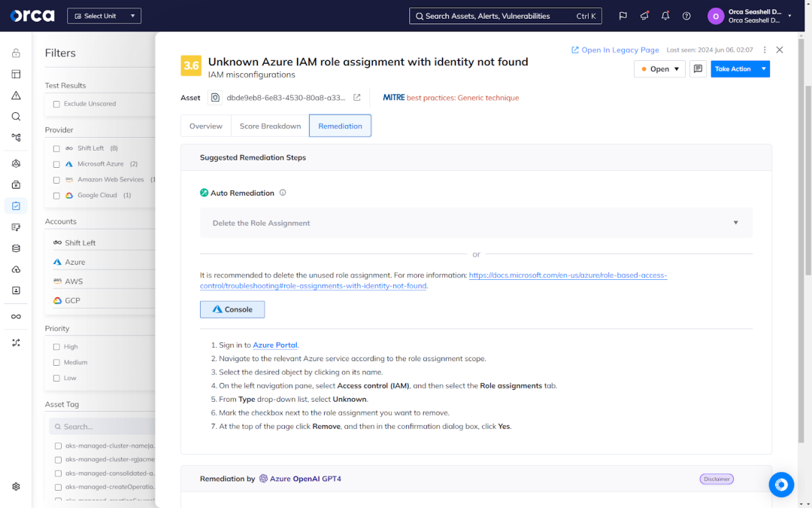
Task: Expand the user account menu arrow
Action: coord(789,16)
